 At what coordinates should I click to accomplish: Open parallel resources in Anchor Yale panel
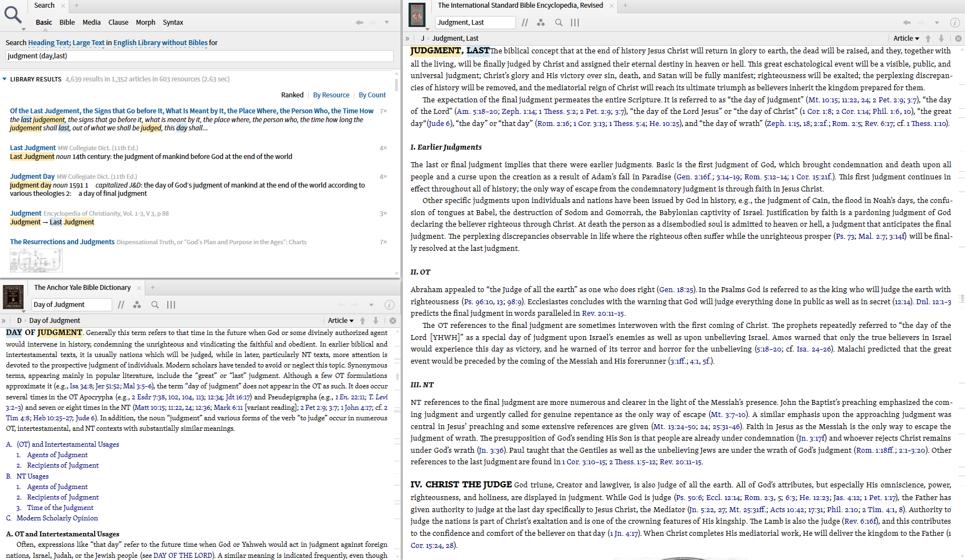point(121,305)
